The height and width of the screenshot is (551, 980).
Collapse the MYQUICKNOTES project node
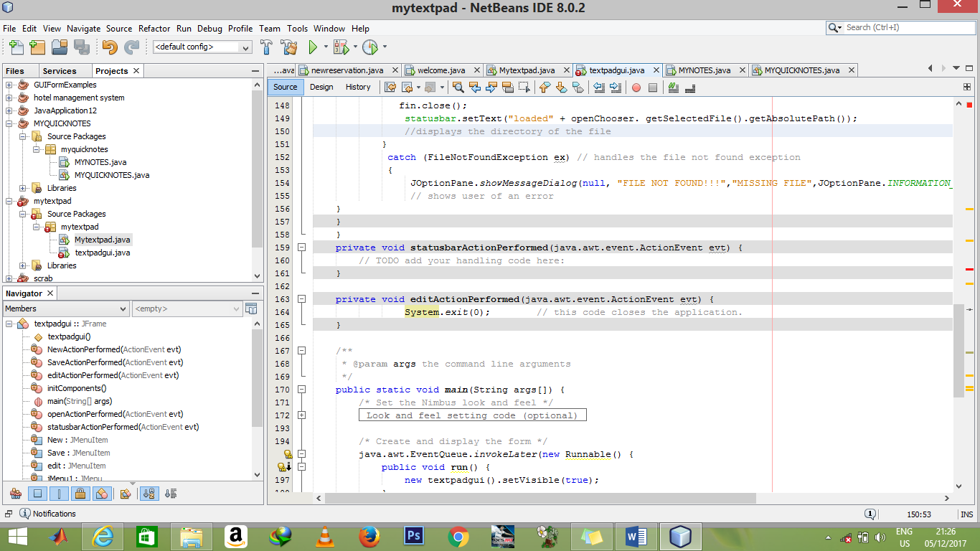(9, 123)
